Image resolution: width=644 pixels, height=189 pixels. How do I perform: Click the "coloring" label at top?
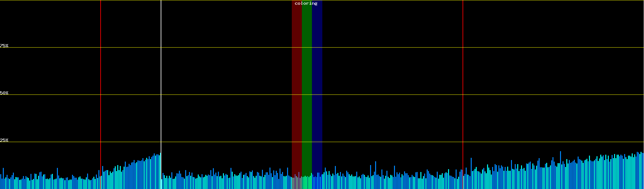point(306,3)
